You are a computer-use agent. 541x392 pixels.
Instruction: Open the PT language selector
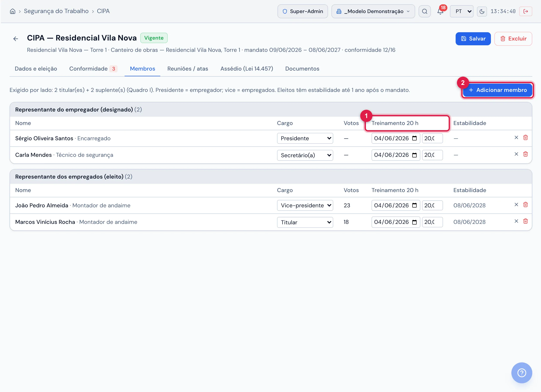[x=462, y=11]
